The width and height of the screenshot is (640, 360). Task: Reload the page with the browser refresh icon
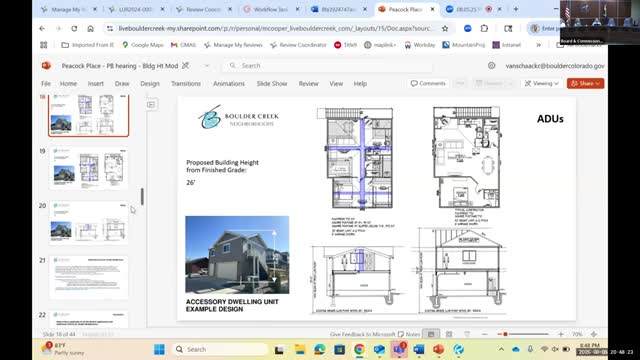click(74, 29)
